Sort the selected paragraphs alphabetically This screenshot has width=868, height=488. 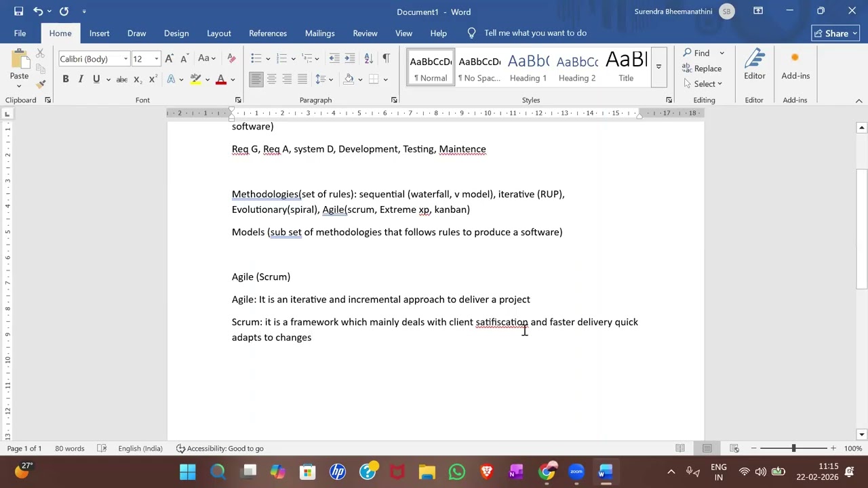click(370, 59)
